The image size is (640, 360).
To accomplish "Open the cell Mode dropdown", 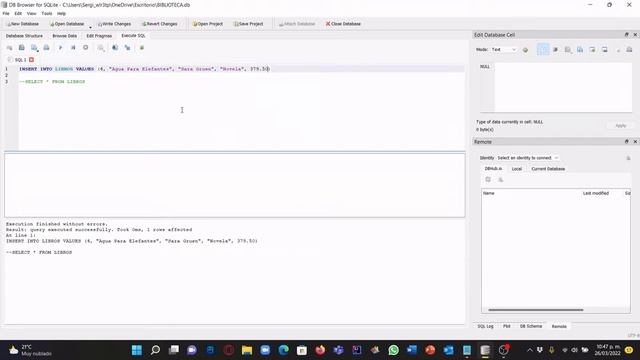I will (504, 50).
